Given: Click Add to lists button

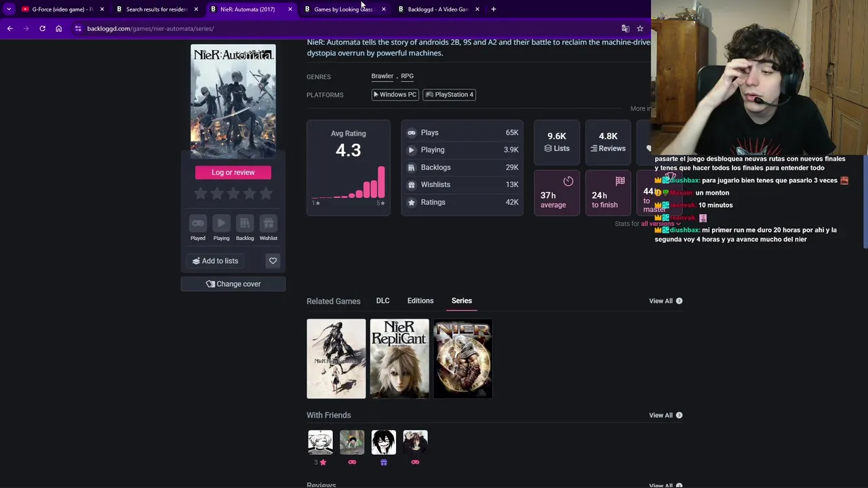Looking at the screenshot, I should tap(216, 261).
